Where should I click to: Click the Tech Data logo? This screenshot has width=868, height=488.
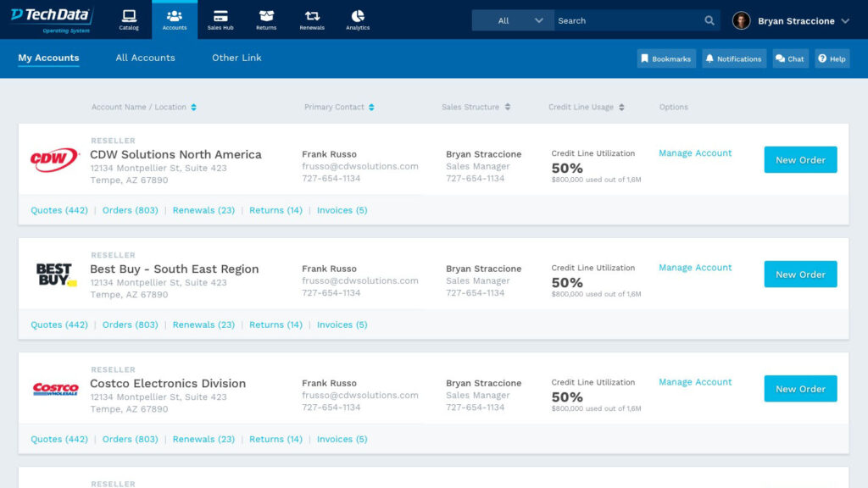click(52, 20)
